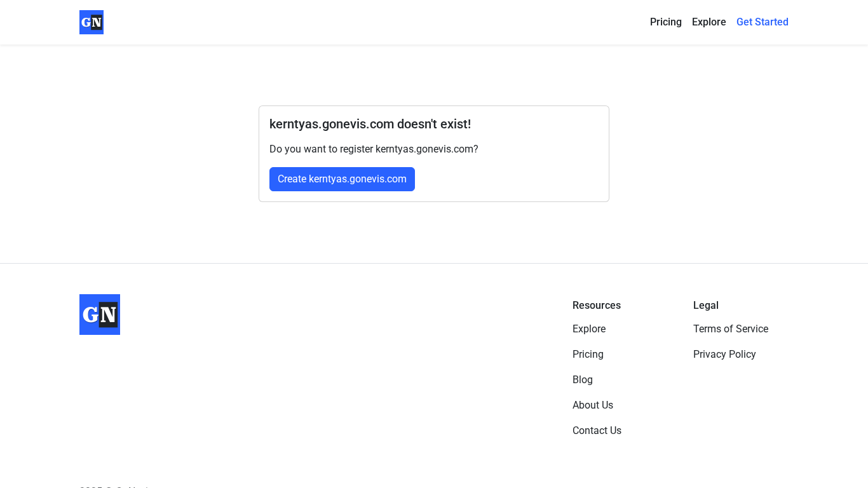Viewport: 868px width, 488px height.
Task: Go to the Contact Us link
Action: point(597,431)
